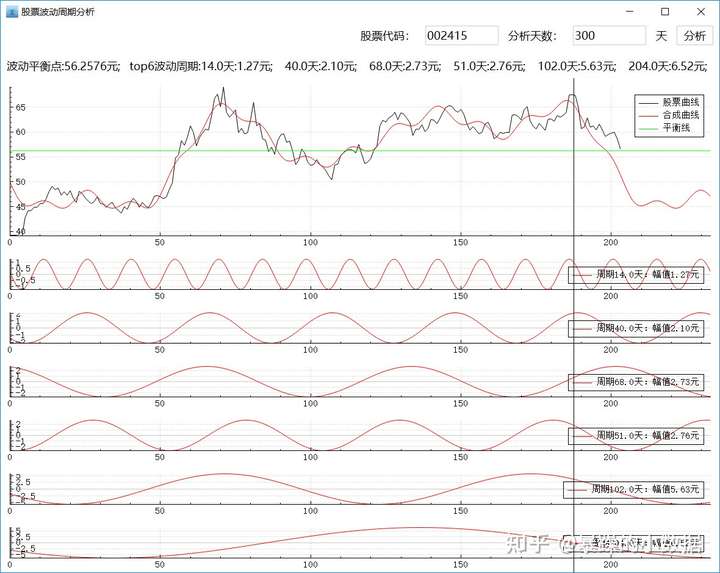720x573 pixels.
Task: Click the 204.0天:6.52元 result text
Action: [x=668, y=66]
